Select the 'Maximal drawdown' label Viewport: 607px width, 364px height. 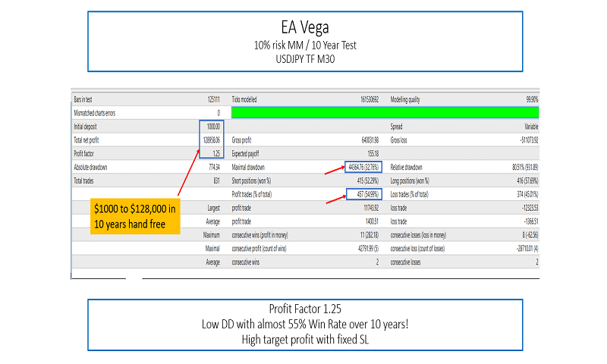pos(248,167)
